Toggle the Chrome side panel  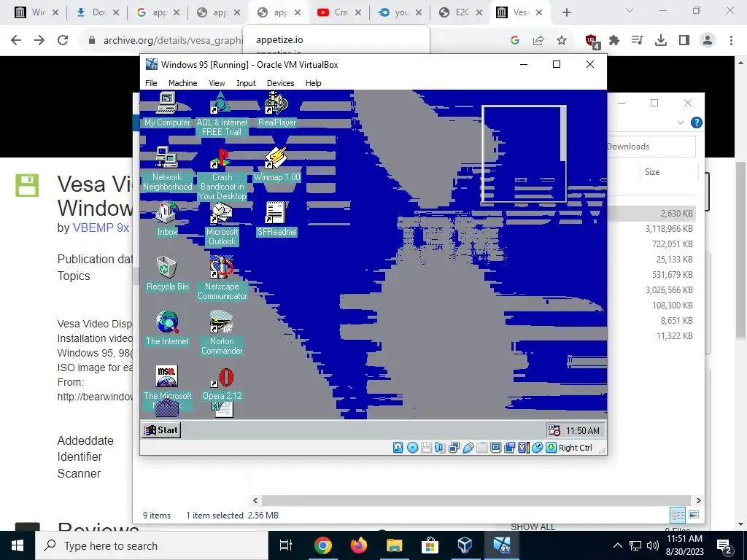point(684,41)
